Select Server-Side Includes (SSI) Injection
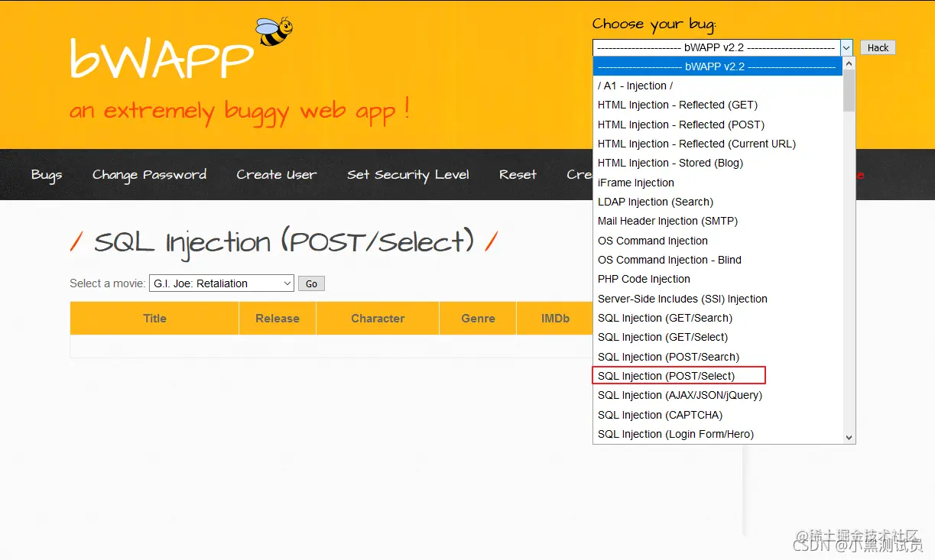The image size is (935, 560). click(718, 299)
